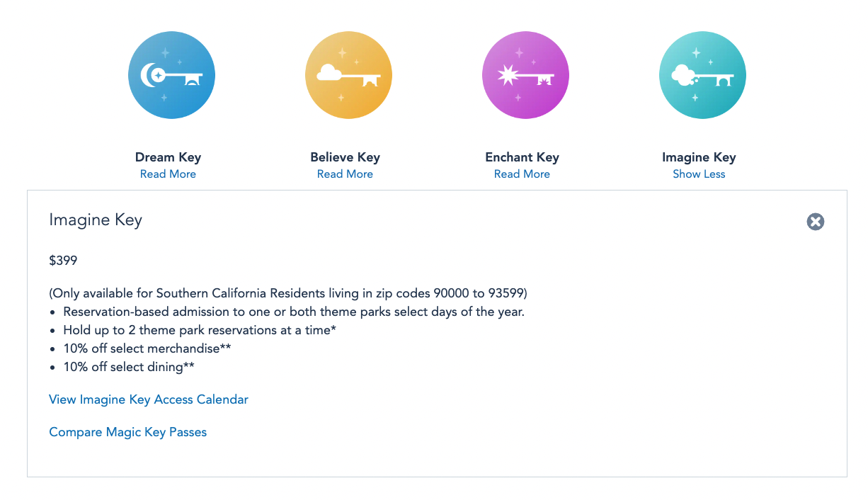Click the purple Enchant Key starburst icon

pyautogui.click(x=525, y=75)
